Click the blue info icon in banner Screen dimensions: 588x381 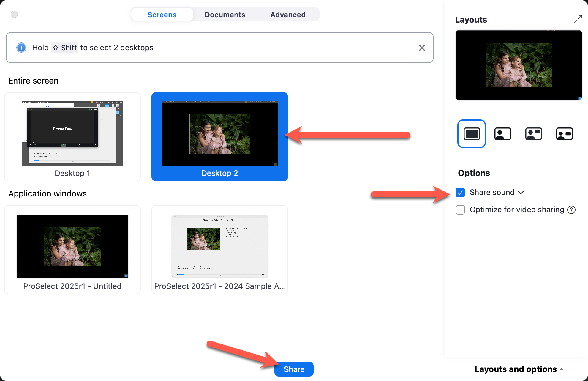pyautogui.click(x=21, y=48)
